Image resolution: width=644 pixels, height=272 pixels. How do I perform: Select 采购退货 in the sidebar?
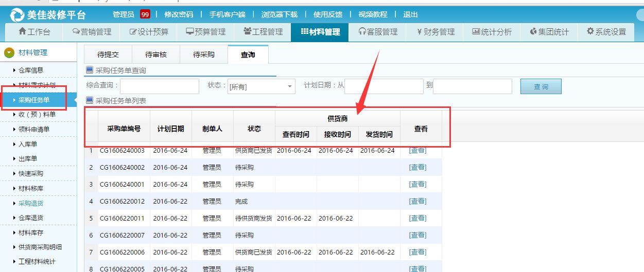(x=31, y=203)
